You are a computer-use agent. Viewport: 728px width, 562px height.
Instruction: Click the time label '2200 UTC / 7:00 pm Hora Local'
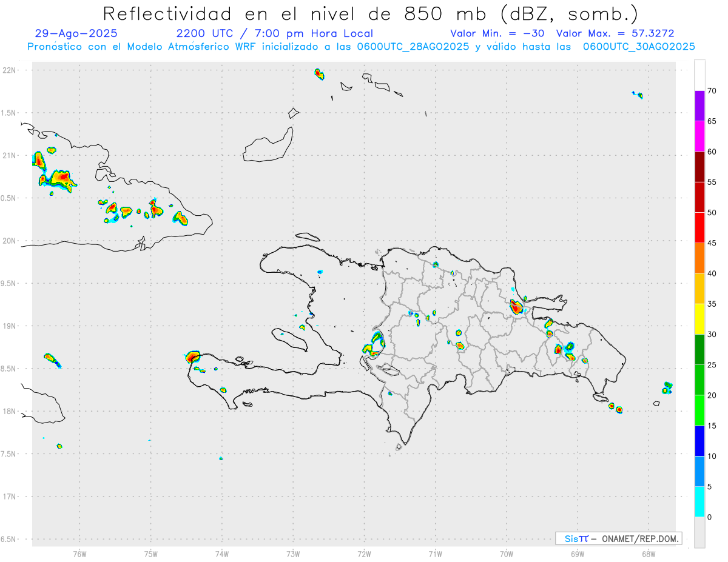tap(275, 33)
